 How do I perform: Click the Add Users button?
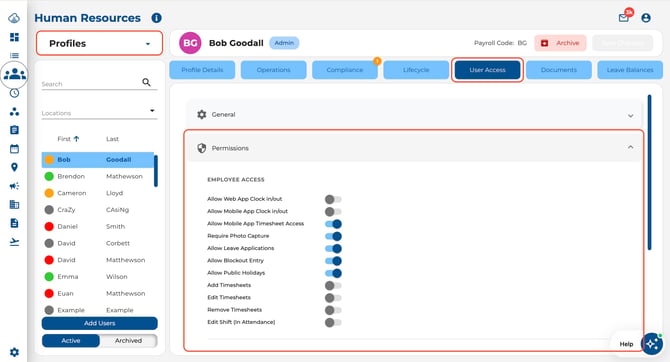coord(100,323)
